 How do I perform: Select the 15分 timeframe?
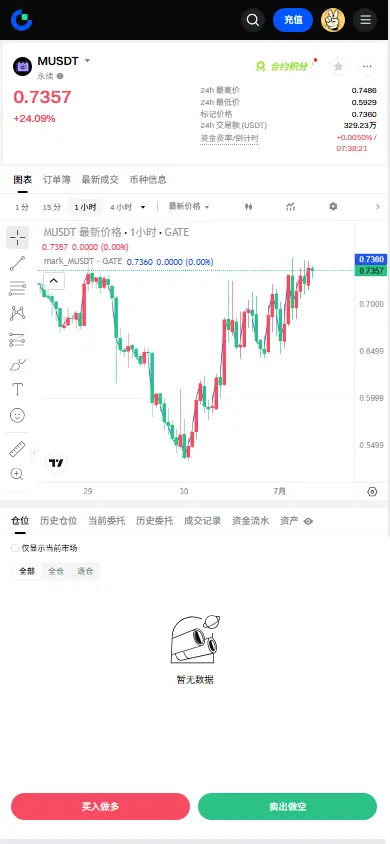[x=52, y=207]
